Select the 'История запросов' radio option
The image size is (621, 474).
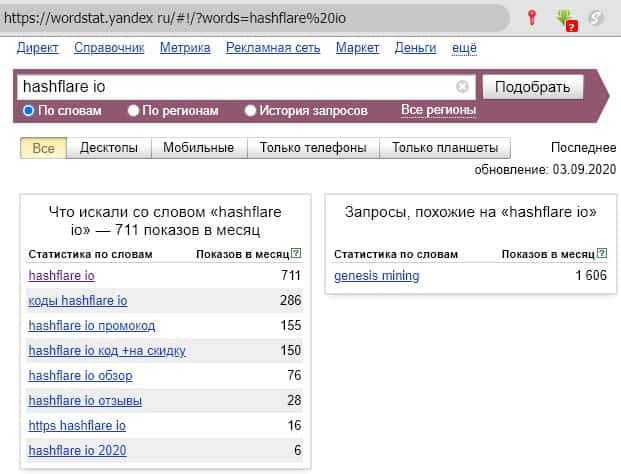coord(251,110)
